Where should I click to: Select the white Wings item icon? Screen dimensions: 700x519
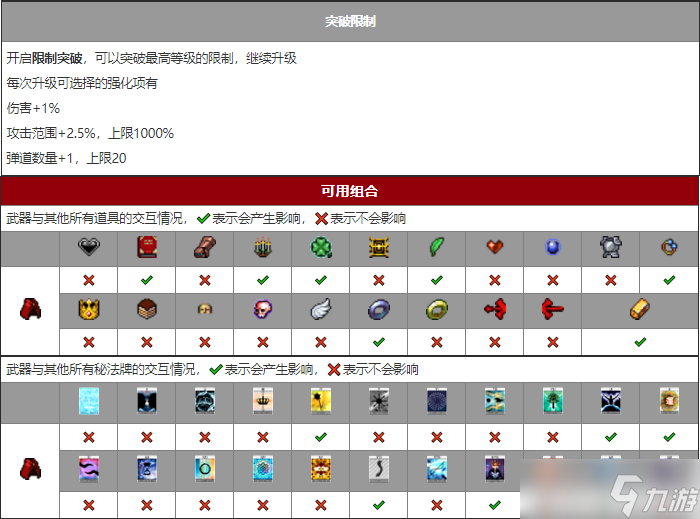(x=321, y=309)
